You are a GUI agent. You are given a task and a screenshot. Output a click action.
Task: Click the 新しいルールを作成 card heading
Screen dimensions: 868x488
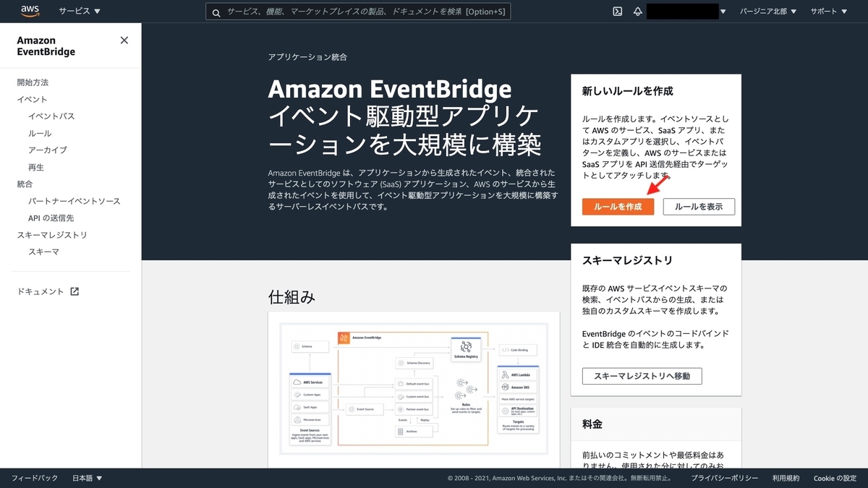click(x=628, y=91)
